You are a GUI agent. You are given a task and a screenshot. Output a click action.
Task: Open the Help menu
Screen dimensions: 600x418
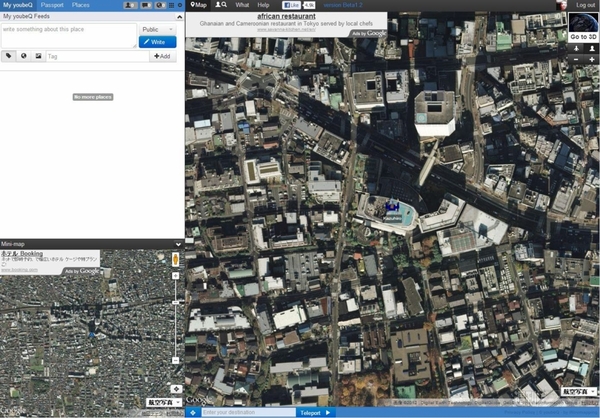click(263, 5)
